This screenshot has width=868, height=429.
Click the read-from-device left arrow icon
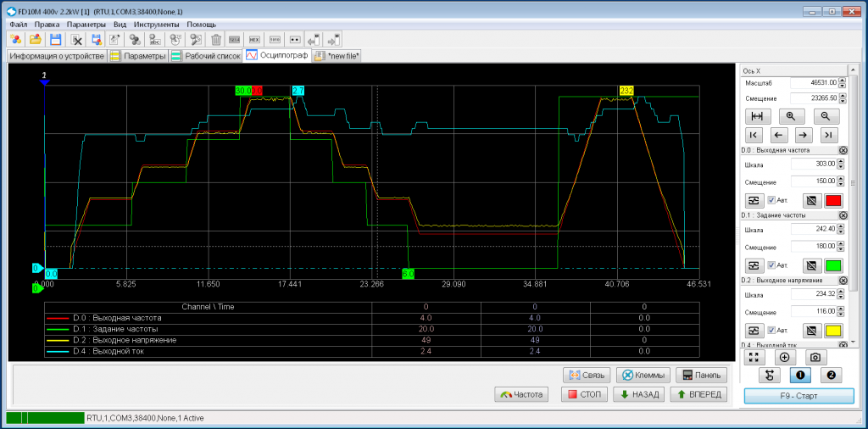314,39
